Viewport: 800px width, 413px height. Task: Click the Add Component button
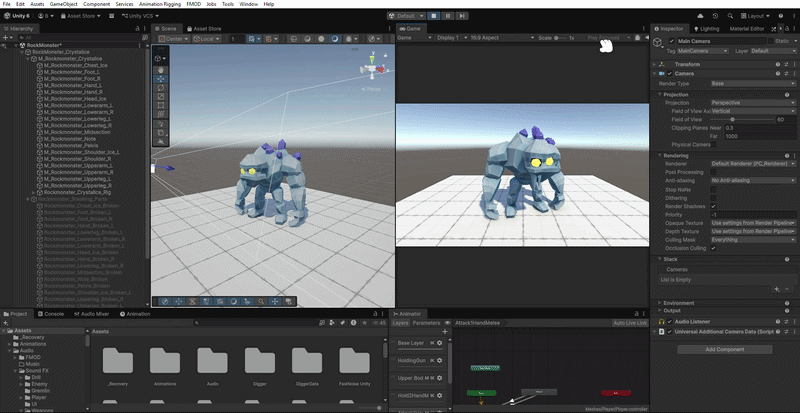(724, 350)
